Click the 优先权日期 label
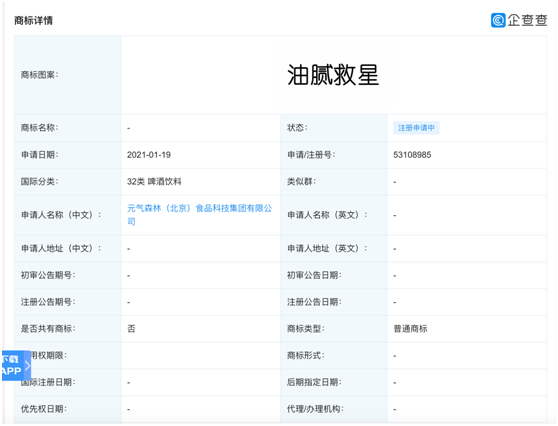Screen dimensions: 558x426 [x=44, y=409]
